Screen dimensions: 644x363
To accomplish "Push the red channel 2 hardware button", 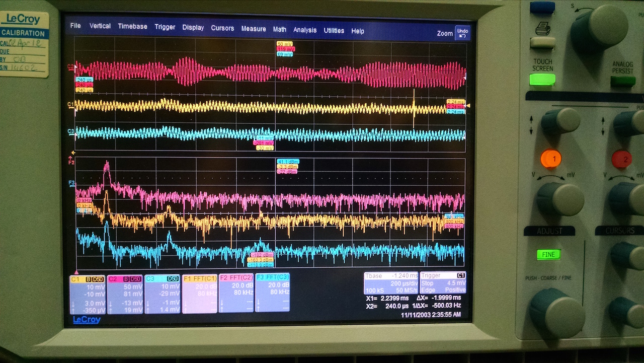I will [622, 160].
